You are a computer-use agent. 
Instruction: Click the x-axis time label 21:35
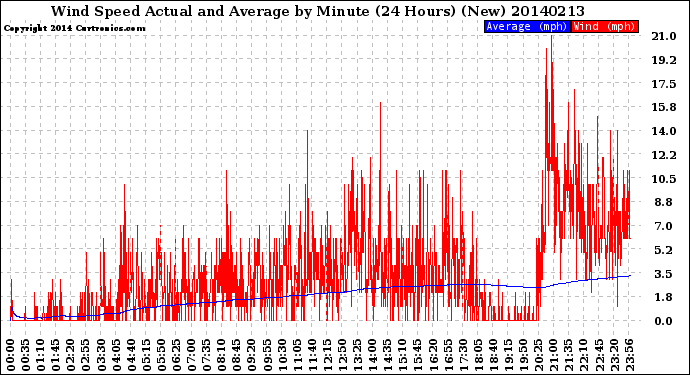568,355
